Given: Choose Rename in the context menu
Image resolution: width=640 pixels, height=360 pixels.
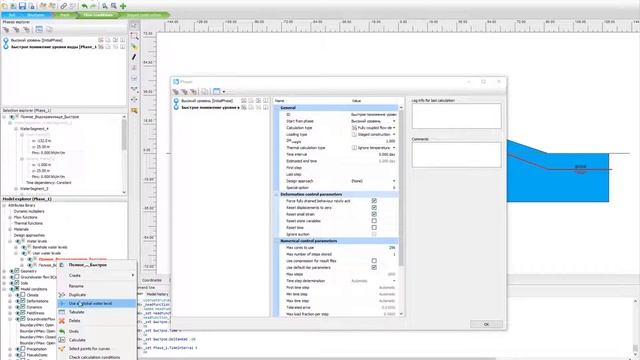Looking at the screenshot, I should 76,286.
